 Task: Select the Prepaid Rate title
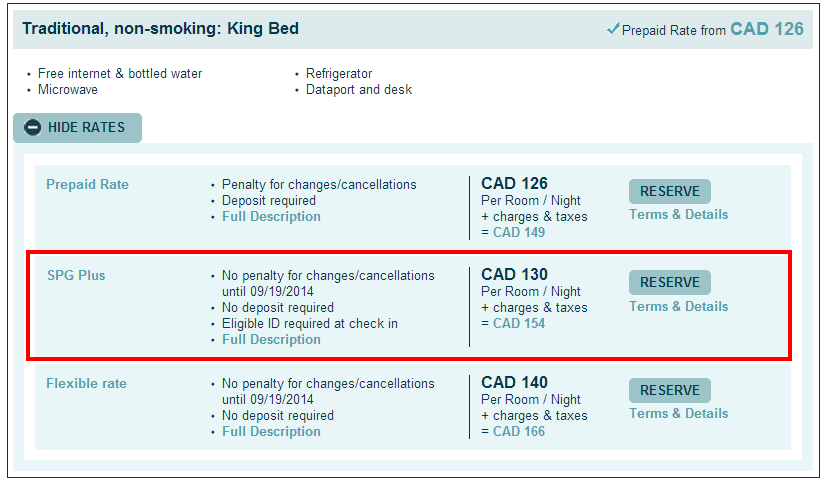[87, 184]
